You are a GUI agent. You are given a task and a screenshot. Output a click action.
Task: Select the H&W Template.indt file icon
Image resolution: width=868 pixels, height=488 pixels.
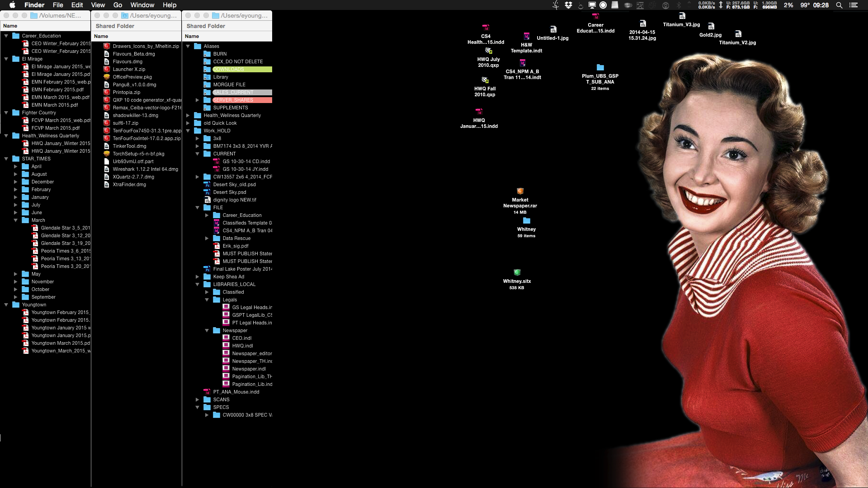click(x=526, y=36)
